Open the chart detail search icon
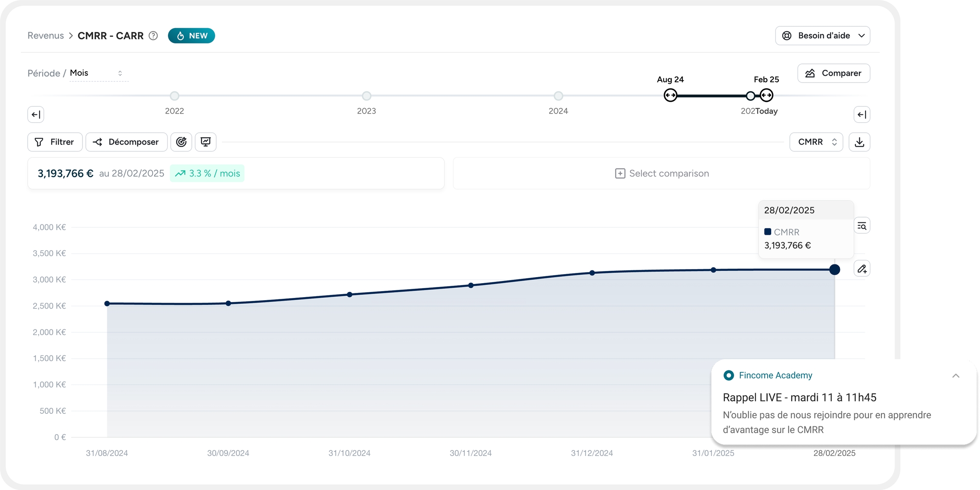The height and width of the screenshot is (490, 980). point(862,226)
